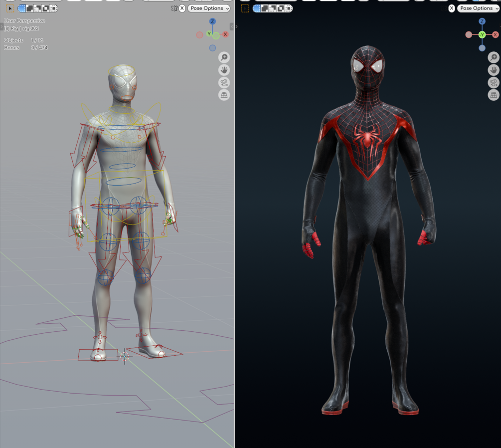Toggle camera view in left viewport
This screenshot has height=448, width=501.
pos(224,82)
